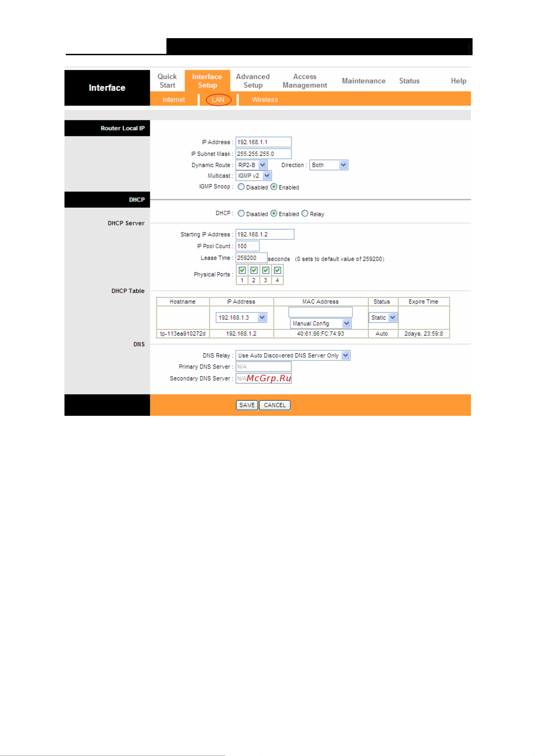Image resolution: width=535 pixels, height=756 pixels.
Task: Open the Quick Start tab
Action: (167, 81)
